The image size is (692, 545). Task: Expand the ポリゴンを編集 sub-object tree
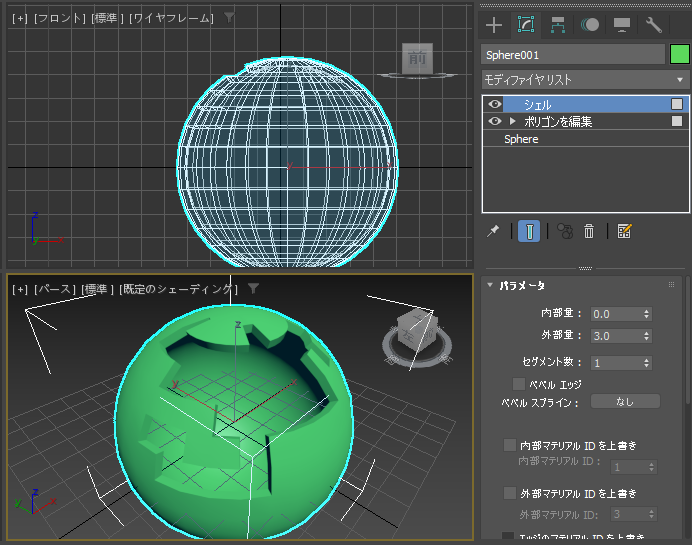pyautogui.click(x=512, y=121)
